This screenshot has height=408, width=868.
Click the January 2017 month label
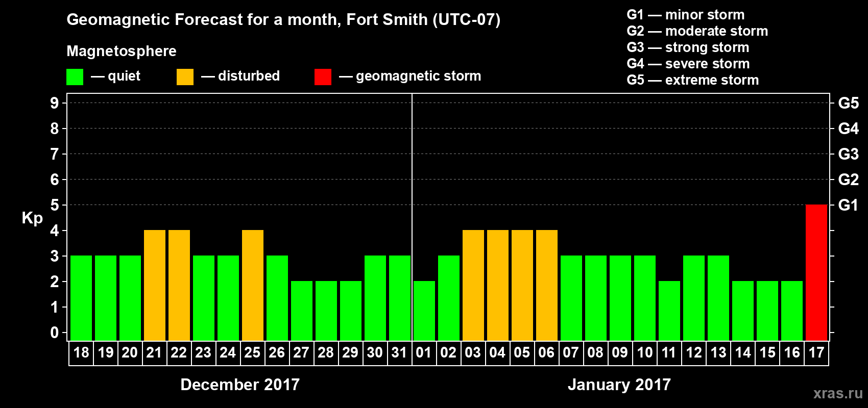point(619,385)
